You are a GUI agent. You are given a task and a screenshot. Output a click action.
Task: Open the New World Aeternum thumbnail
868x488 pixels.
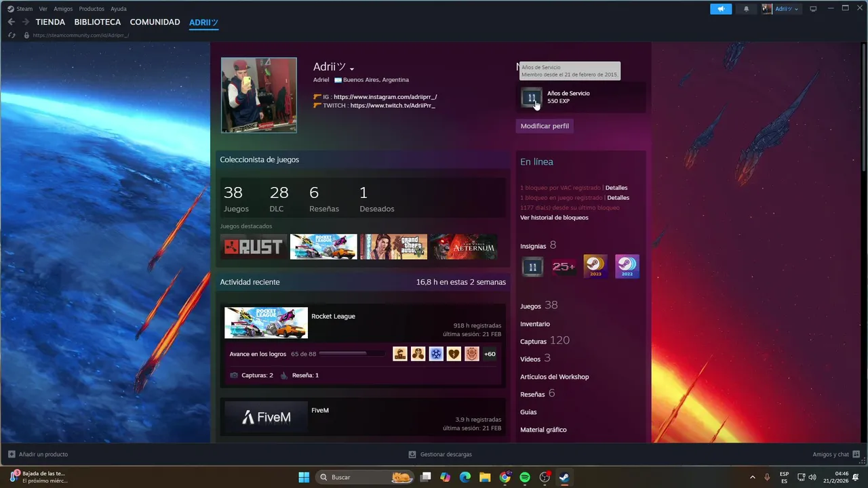coord(464,247)
